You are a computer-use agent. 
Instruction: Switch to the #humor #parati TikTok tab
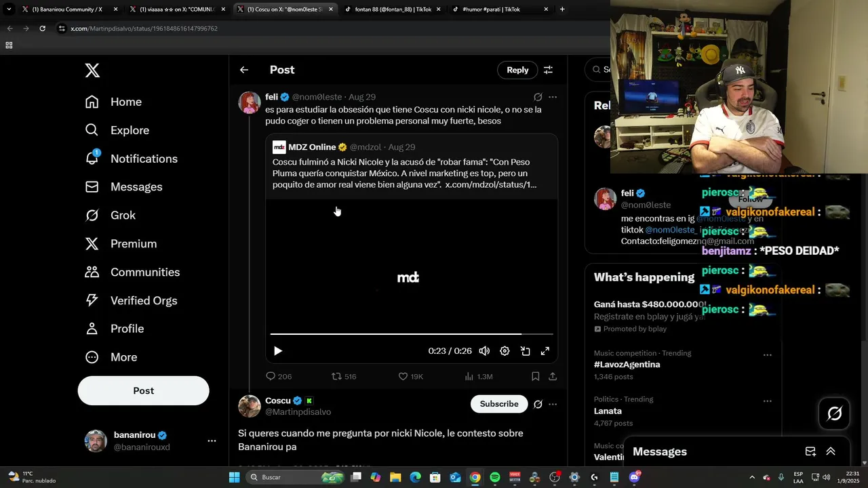click(500, 9)
